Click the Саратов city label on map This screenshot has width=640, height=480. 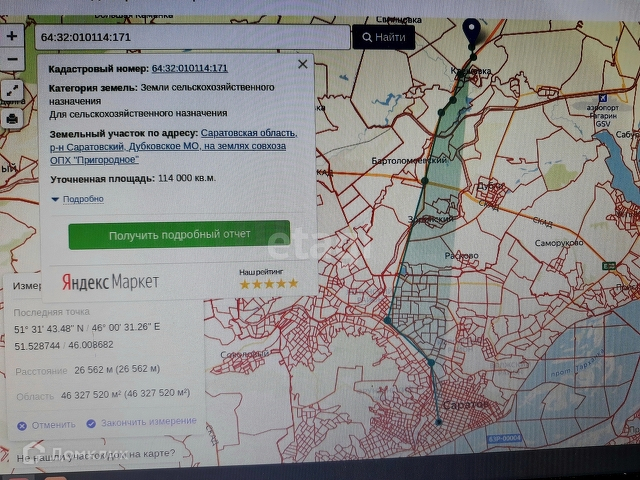point(466,405)
